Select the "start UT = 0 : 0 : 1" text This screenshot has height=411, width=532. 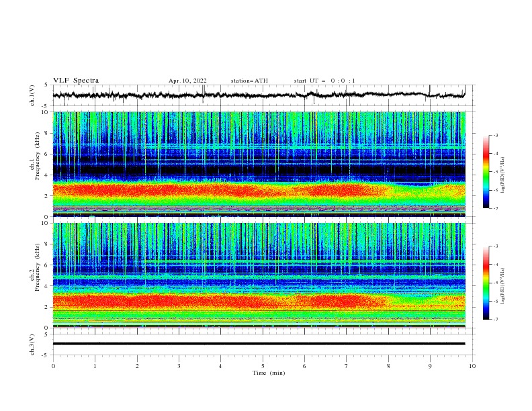coord(324,81)
